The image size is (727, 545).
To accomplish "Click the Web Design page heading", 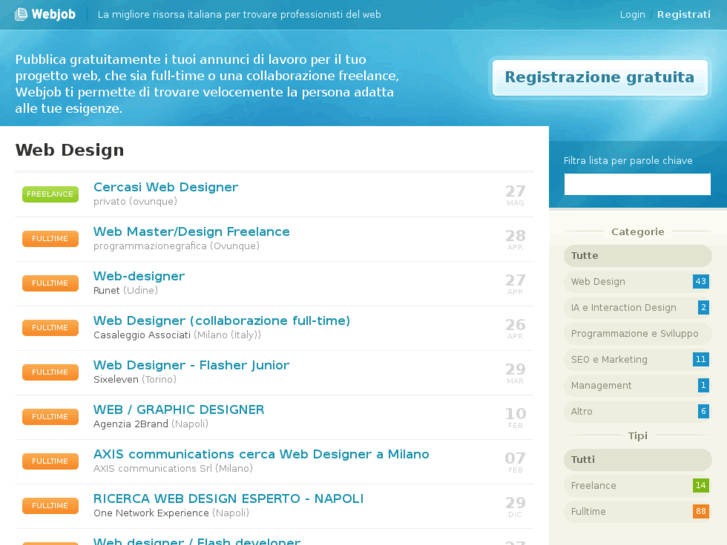I will point(70,150).
